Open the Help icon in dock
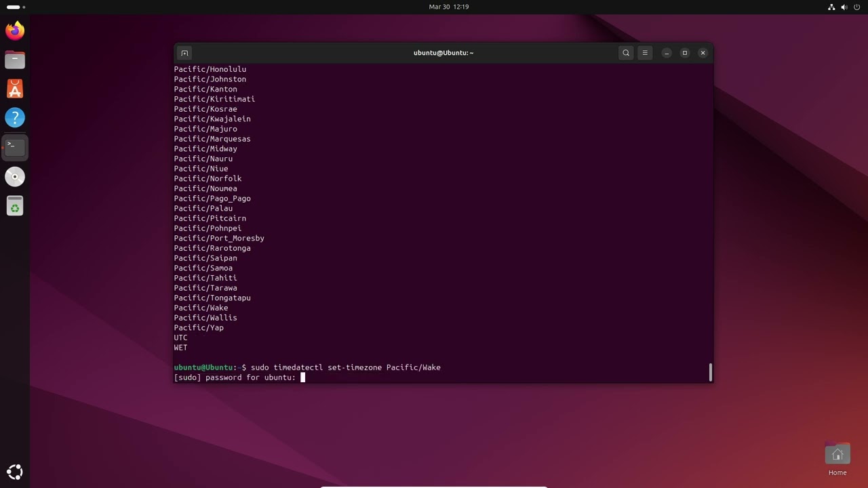 pos(15,118)
